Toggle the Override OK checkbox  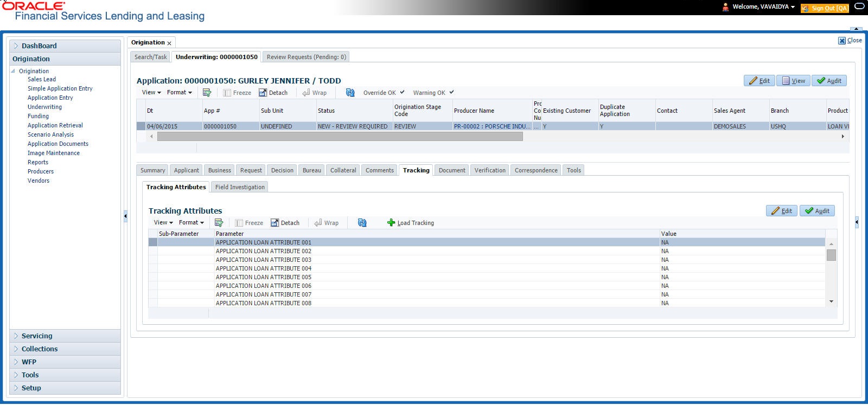coord(402,92)
